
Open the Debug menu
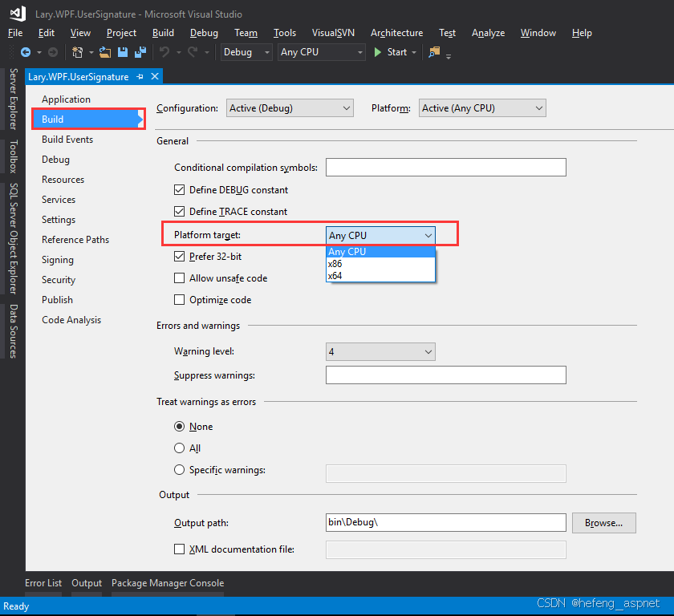click(204, 33)
